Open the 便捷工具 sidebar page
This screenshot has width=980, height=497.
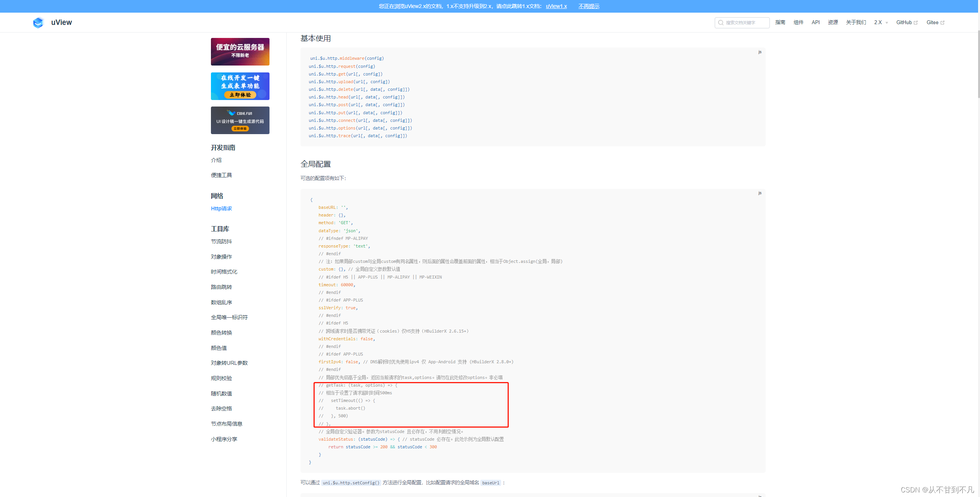point(221,175)
